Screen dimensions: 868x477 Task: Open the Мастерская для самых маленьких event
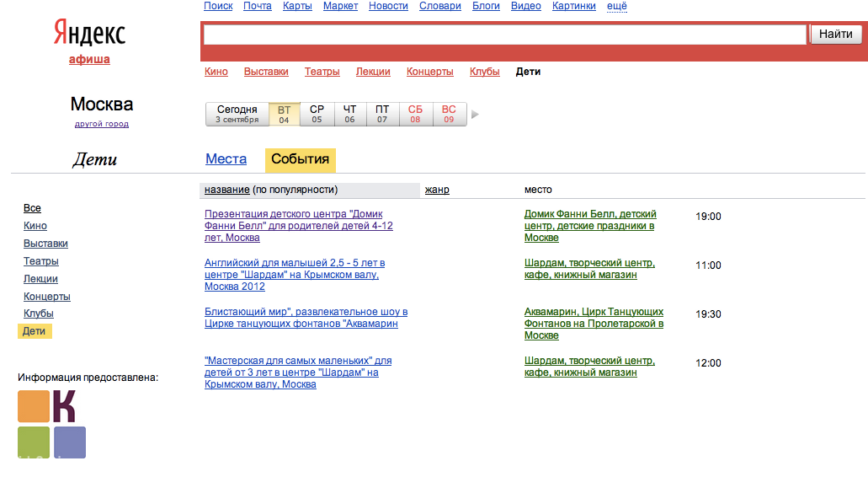click(298, 372)
